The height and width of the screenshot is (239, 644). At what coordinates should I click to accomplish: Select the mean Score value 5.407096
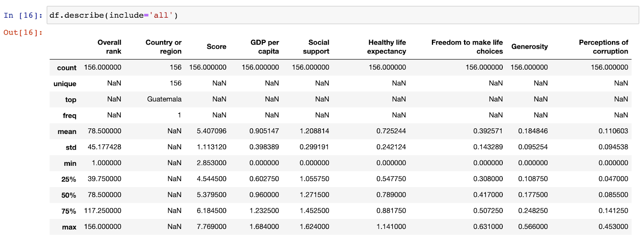tap(211, 131)
